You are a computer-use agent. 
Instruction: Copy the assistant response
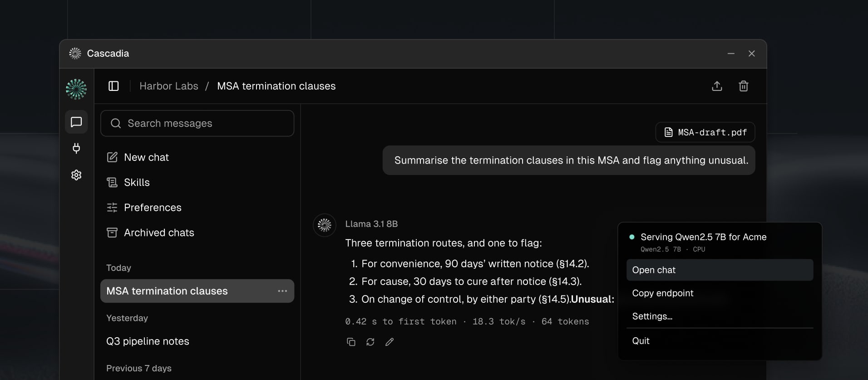(x=351, y=342)
